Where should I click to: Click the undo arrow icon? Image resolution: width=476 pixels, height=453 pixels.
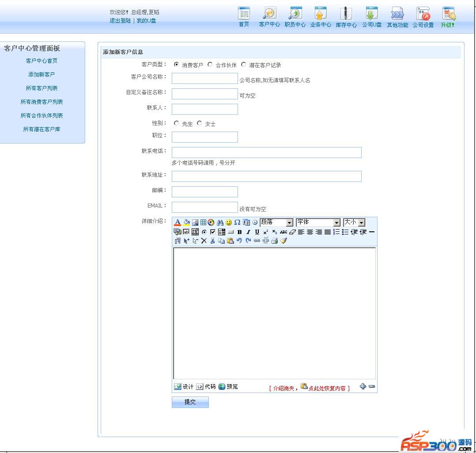click(239, 241)
